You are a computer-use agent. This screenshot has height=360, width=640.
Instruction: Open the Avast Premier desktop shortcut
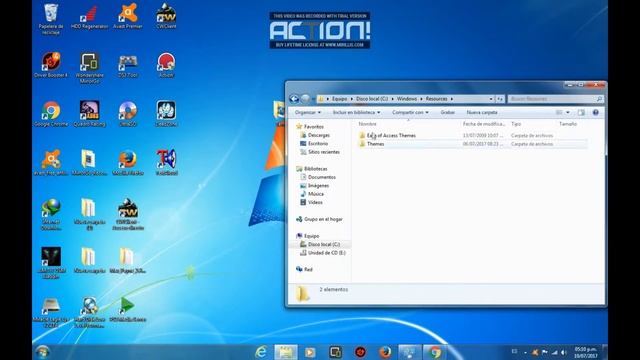[x=128, y=16]
